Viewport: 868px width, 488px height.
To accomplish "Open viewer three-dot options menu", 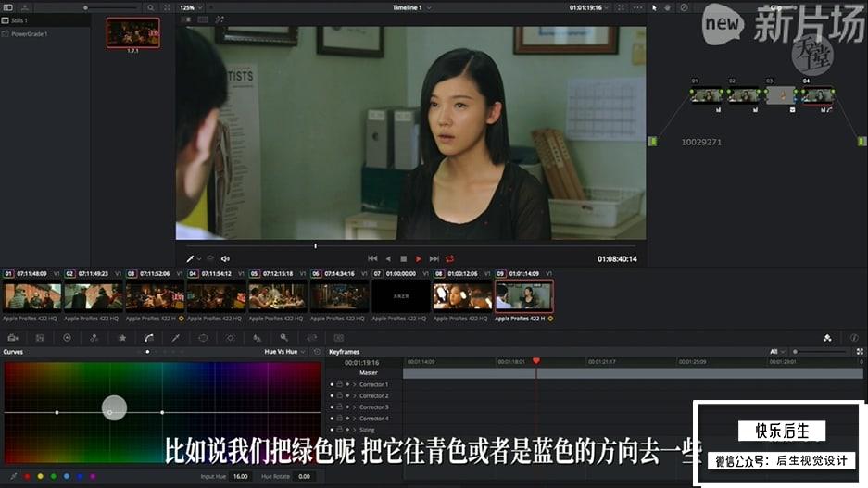I will [x=637, y=7].
